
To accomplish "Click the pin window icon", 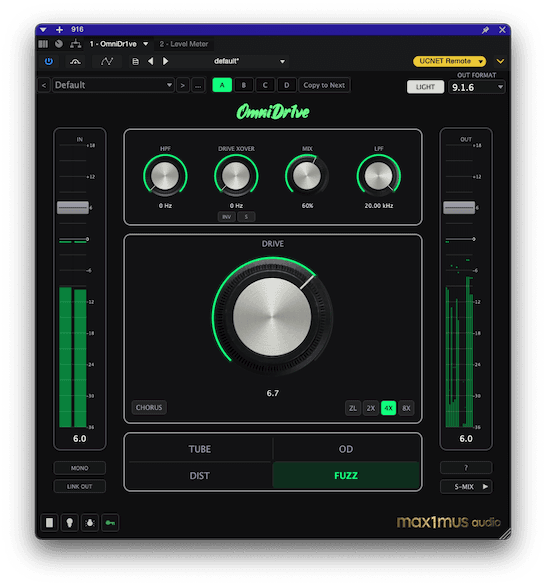I will [x=485, y=30].
